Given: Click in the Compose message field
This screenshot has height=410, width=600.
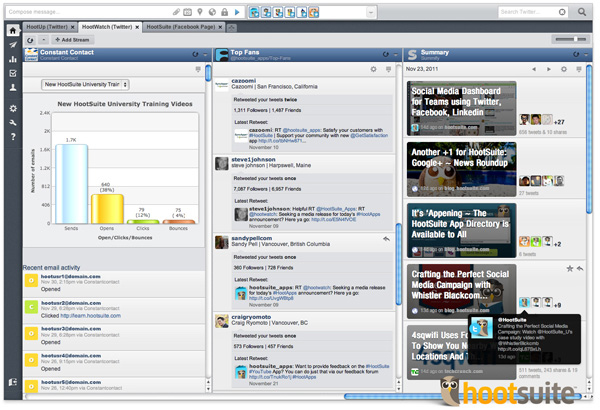Looking at the screenshot, I should pos(88,12).
